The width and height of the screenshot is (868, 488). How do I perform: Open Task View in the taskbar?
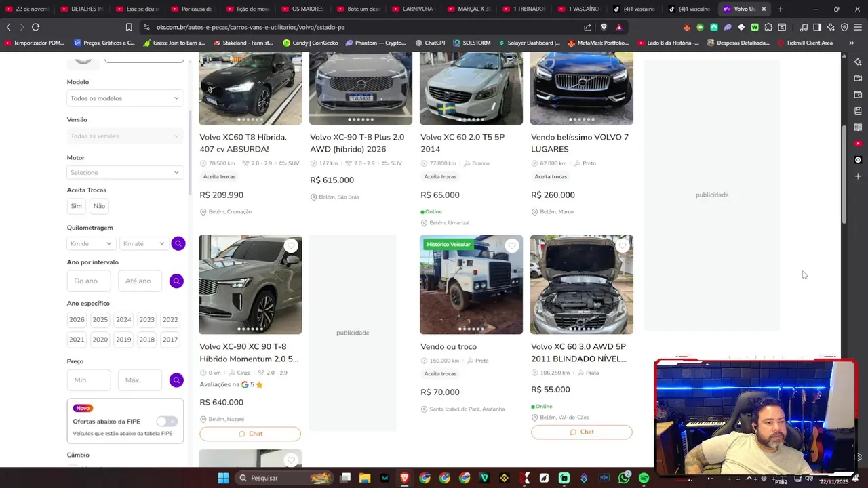[x=345, y=478]
